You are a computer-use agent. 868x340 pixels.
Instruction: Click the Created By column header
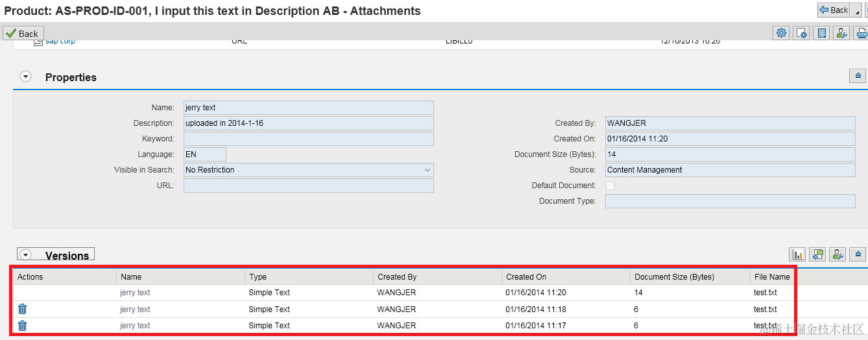pyautogui.click(x=438, y=277)
